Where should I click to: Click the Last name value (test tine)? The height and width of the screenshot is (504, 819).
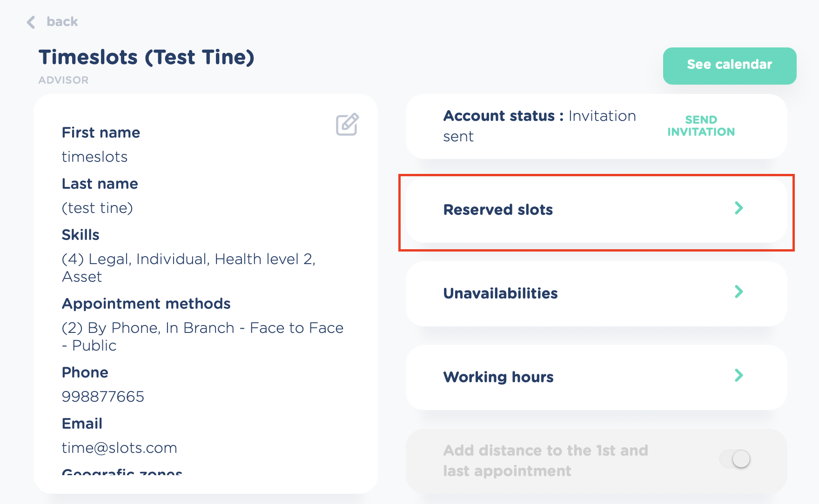coord(97,208)
